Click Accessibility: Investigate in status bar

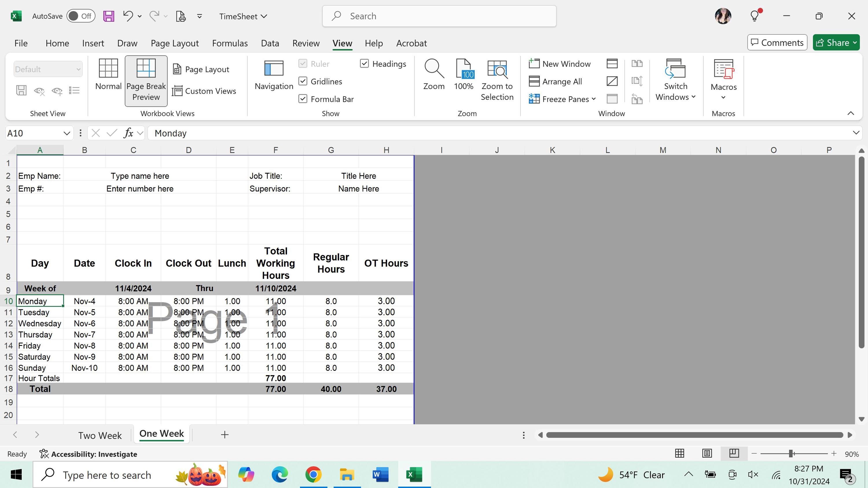point(88,454)
